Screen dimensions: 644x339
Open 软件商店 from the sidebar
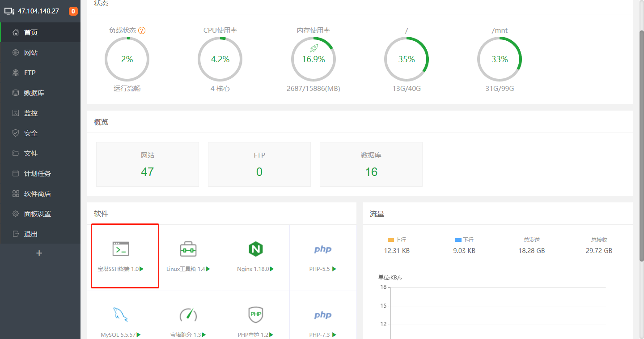click(x=38, y=194)
